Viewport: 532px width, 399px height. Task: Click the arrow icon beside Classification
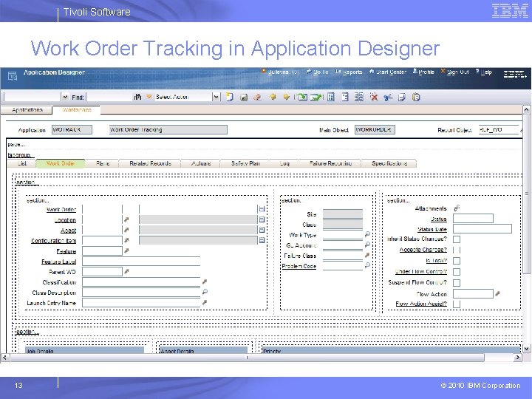[205, 282]
